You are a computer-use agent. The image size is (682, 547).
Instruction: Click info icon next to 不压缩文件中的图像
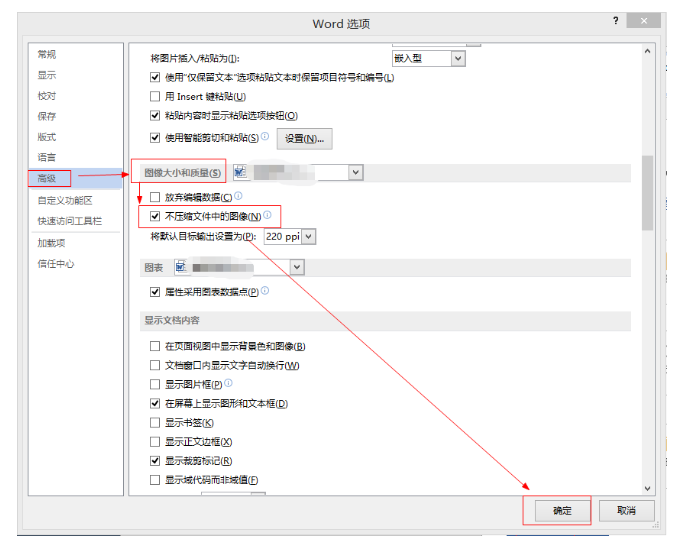267,215
